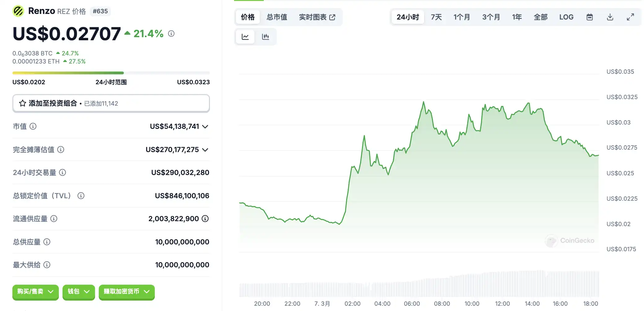This screenshot has width=644, height=311.
Task: Open the 实时图表 external link
Action: [x=317, y=17]
